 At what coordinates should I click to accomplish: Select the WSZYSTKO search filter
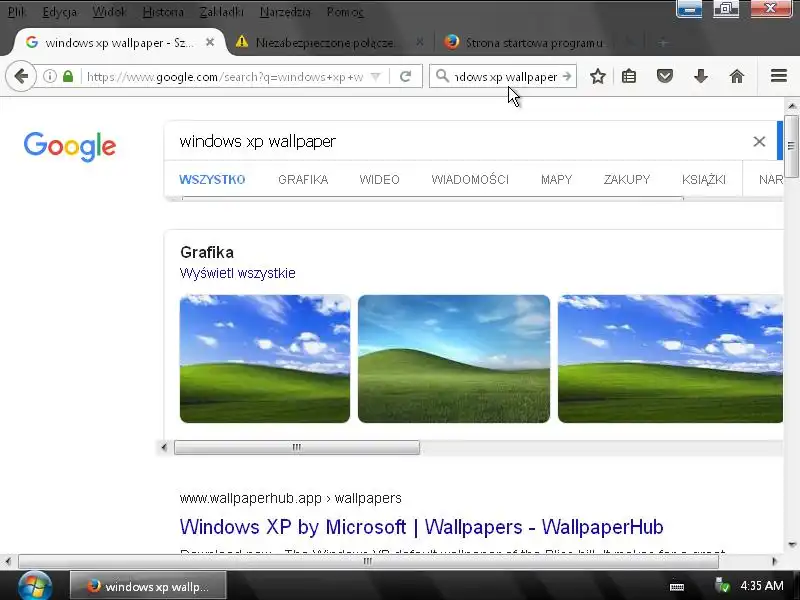[212, 180]
